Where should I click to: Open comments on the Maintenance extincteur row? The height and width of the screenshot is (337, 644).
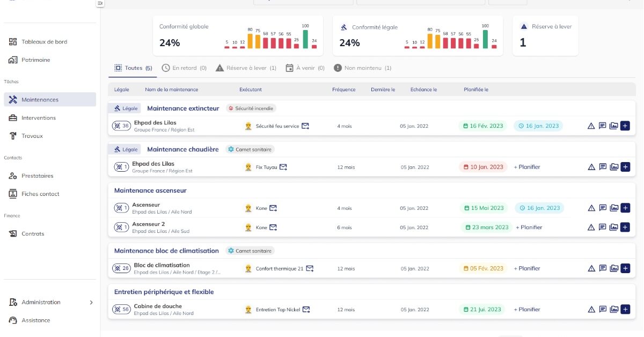click(x=602, y=126)
